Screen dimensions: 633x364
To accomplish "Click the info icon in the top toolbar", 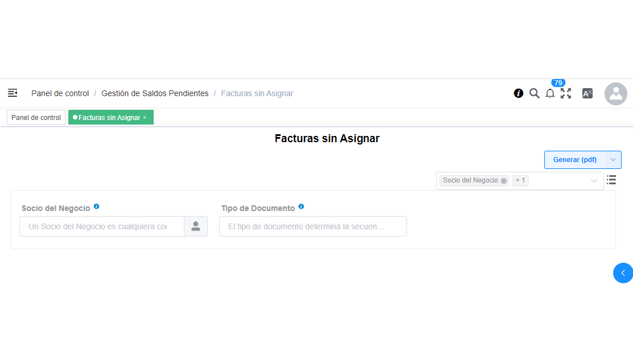I will tap(518, 93).
